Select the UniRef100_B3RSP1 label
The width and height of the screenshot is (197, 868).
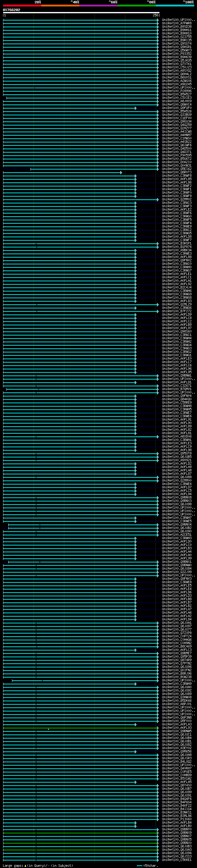(x=176, y=243)
